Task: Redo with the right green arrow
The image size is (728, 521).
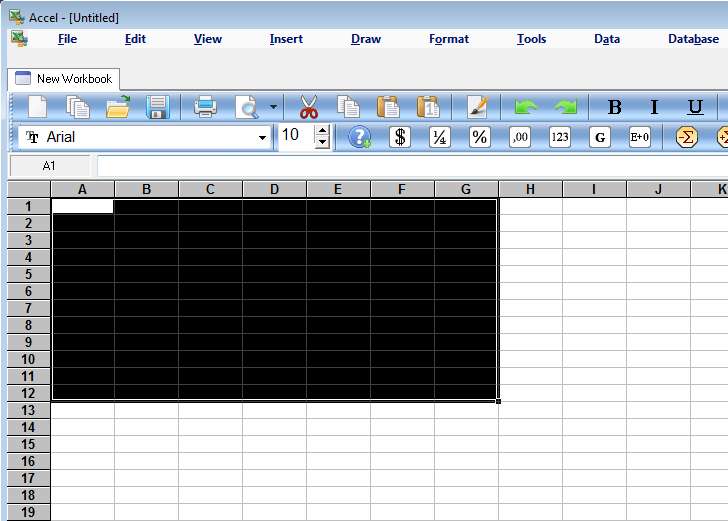Action: [x=566, y=107]
